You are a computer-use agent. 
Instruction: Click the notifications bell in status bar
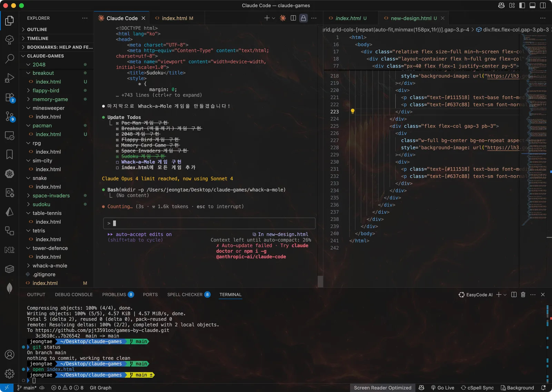pyautogui.click(x=543, y=388)
